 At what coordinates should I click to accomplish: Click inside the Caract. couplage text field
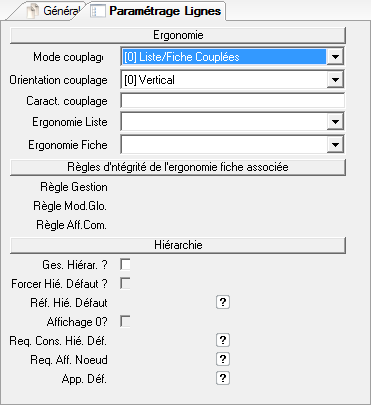[232, 101]
